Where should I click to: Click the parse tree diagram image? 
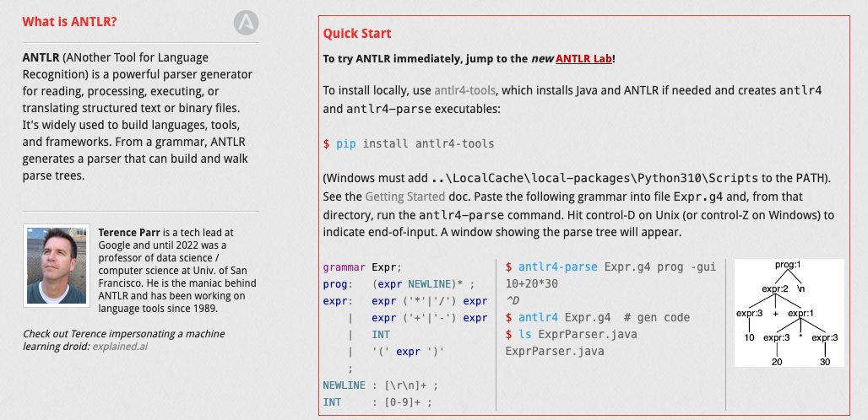tap(789, 312)
